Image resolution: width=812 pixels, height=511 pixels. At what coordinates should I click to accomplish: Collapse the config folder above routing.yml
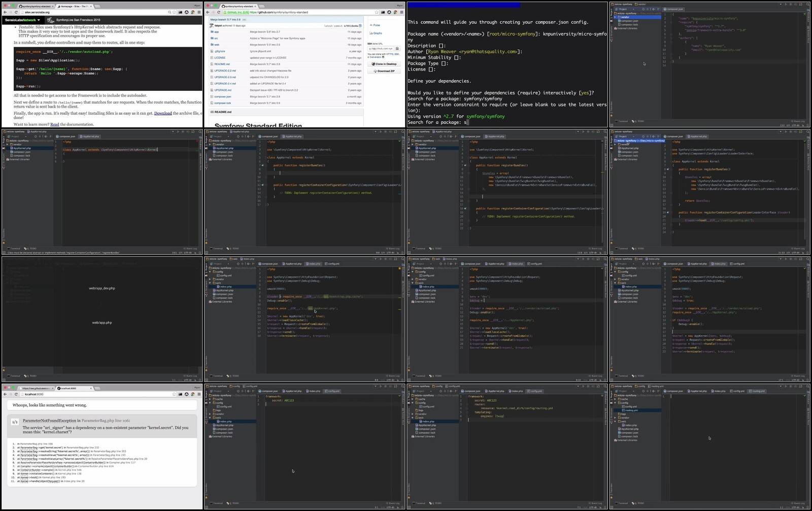[616, 403]
